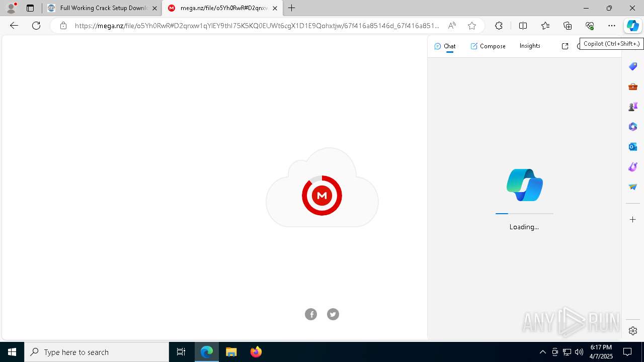The height and width of the screenshot is (362, 644).
Task: Open a new browser tab
Action: point(292,8)
